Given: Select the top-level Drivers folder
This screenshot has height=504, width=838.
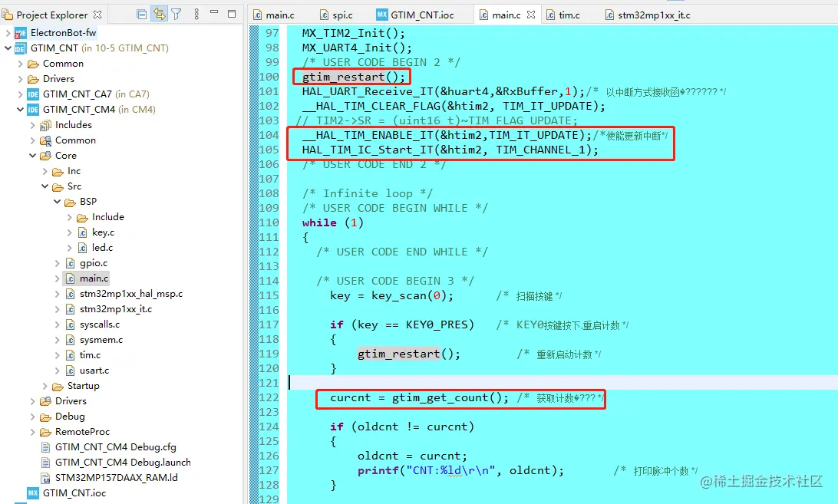Looking at the screenshot, I should [x=58, y=79].
